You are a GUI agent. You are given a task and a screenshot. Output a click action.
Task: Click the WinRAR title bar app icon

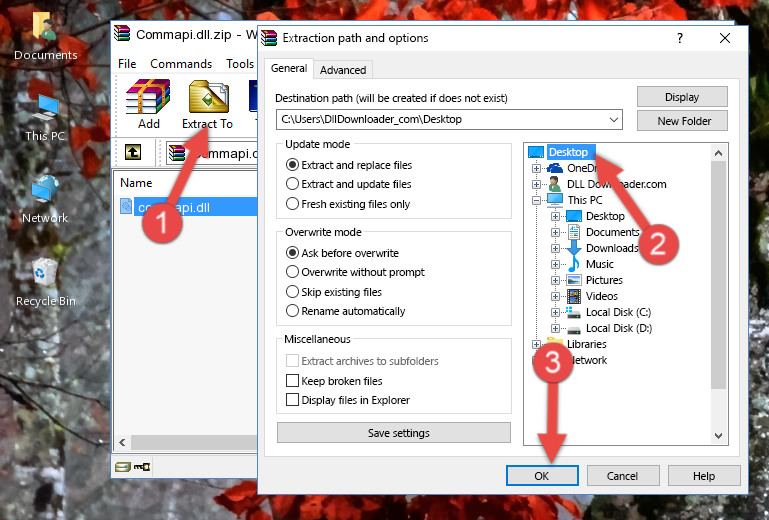122,34
